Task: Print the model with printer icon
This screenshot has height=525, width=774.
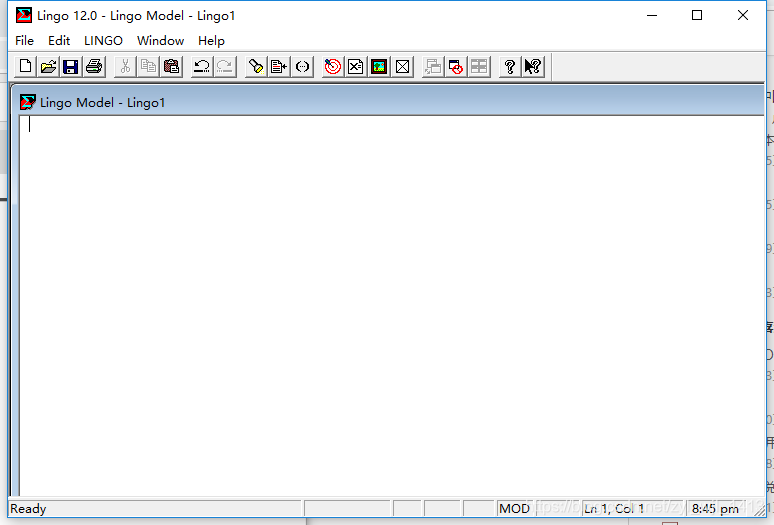Action: (x=94, y=66)
